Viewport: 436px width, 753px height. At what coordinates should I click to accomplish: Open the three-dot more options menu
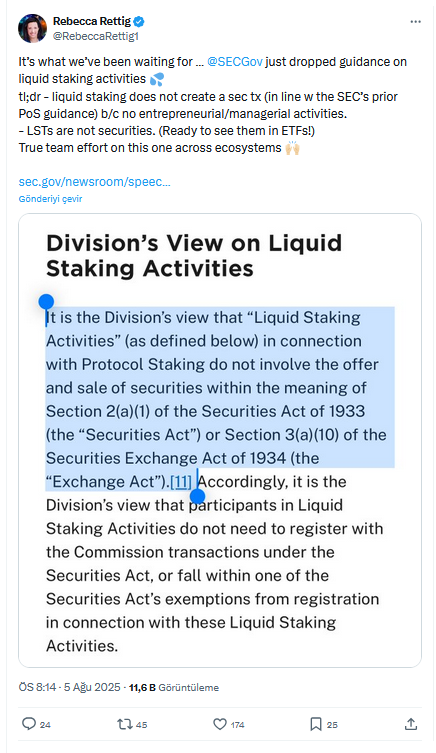point(415,22)
